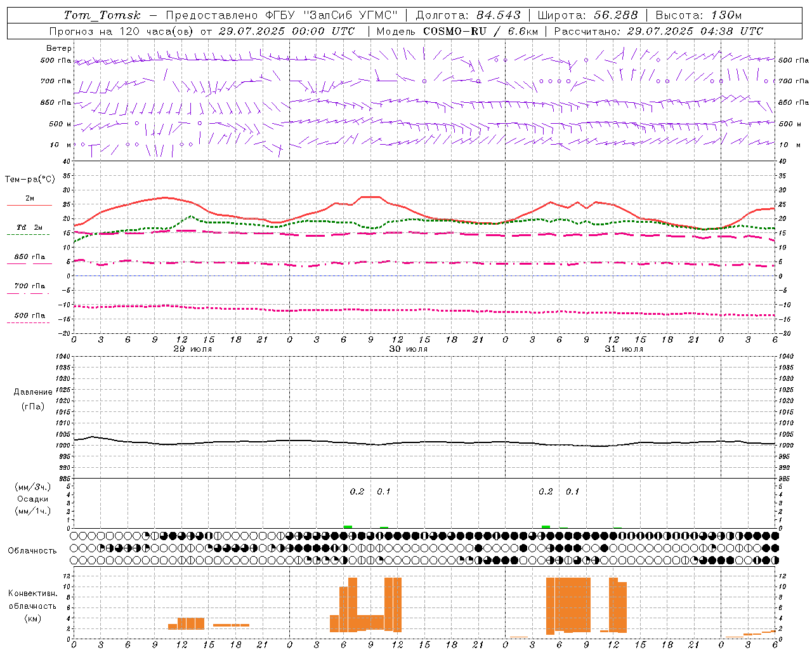Click the 29 июля date label
Screen dimensions: 812x650
tap(192, 349)
